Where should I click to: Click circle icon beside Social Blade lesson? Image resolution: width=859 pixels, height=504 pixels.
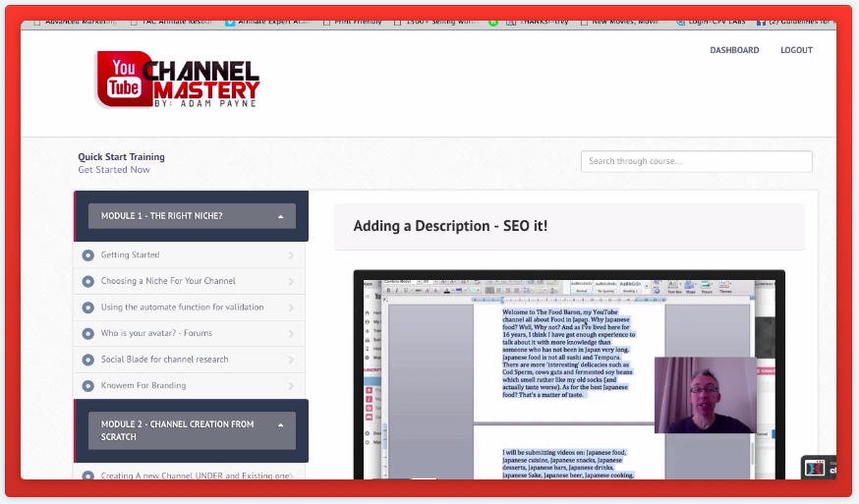point(87,360)
